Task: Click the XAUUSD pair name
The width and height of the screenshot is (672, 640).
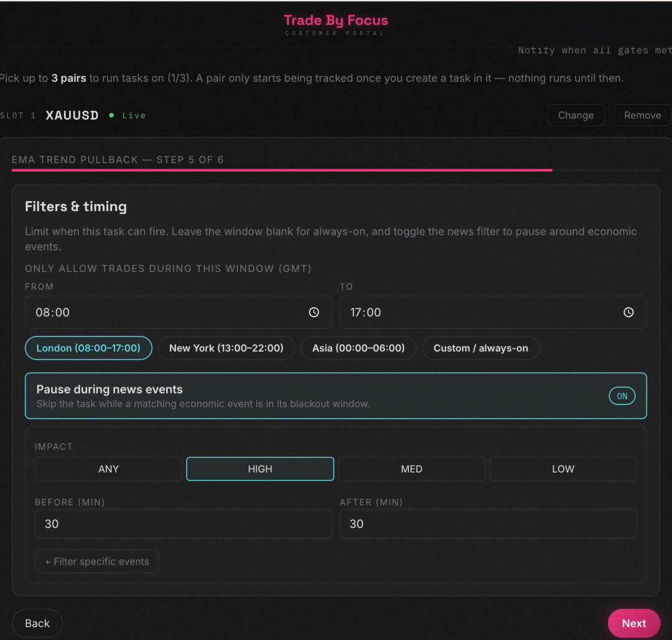Action: [x=72, y=115]
